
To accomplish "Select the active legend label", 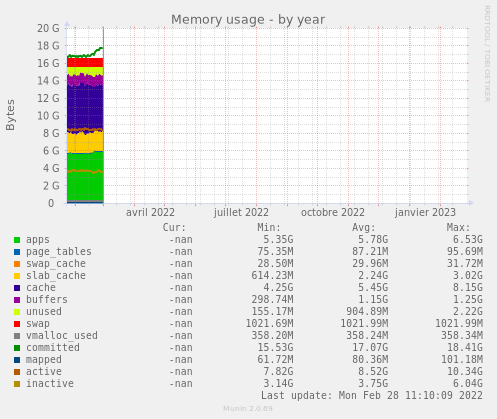I will (44, 371).
